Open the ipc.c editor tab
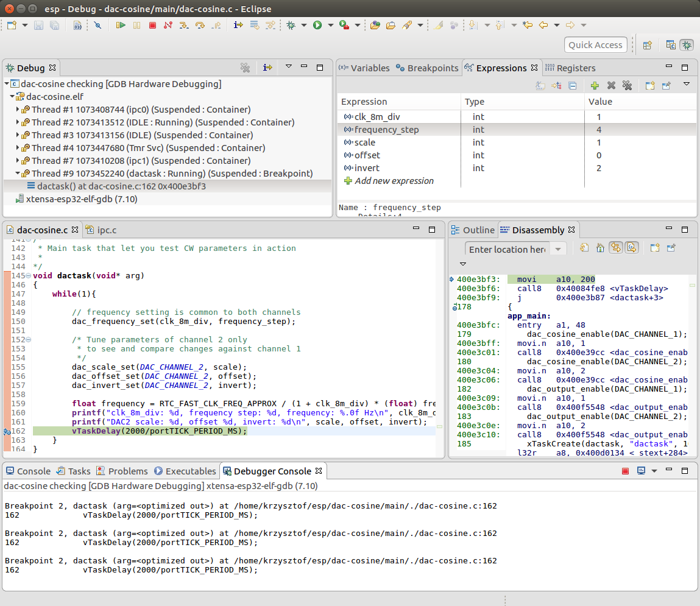The image size is (700, 606). click(x=106, y=230)
